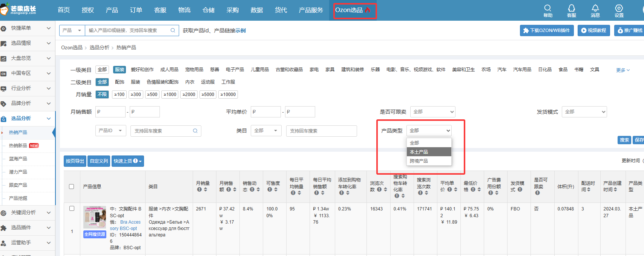
Task: Click the NEW badge beside 热销新品
Action: (34, 146)
